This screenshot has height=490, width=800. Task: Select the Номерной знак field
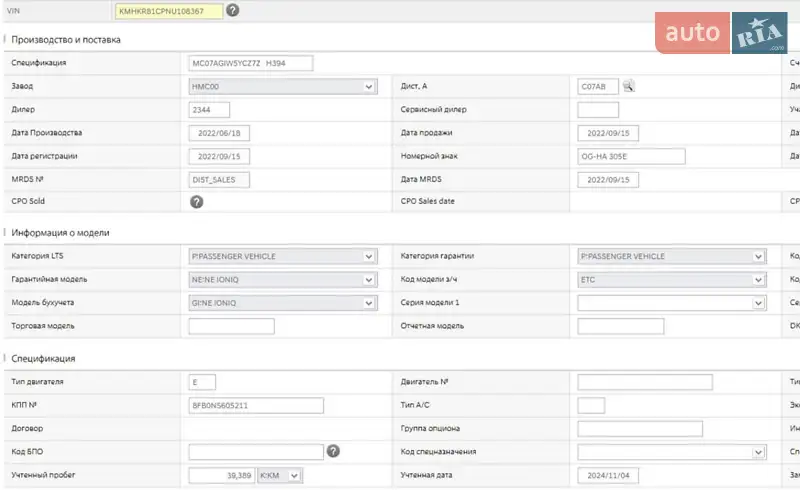[x=631, y=156]
